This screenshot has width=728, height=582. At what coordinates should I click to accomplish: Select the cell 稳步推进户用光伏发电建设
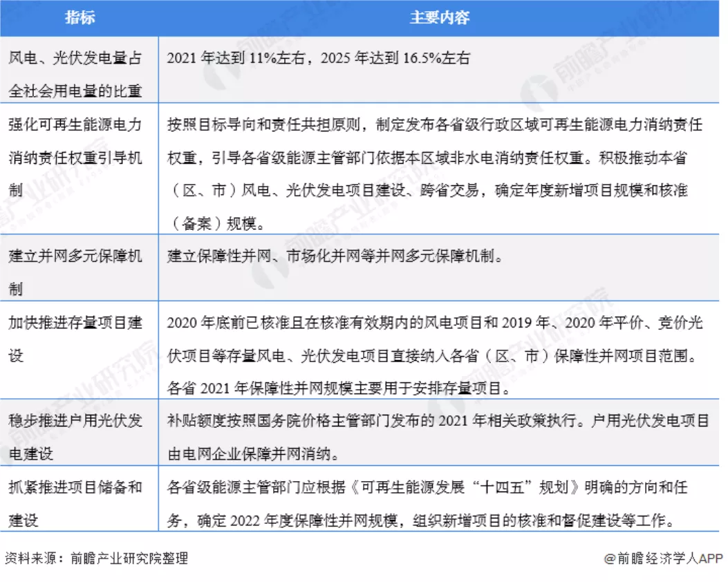[x=80, y=433]
